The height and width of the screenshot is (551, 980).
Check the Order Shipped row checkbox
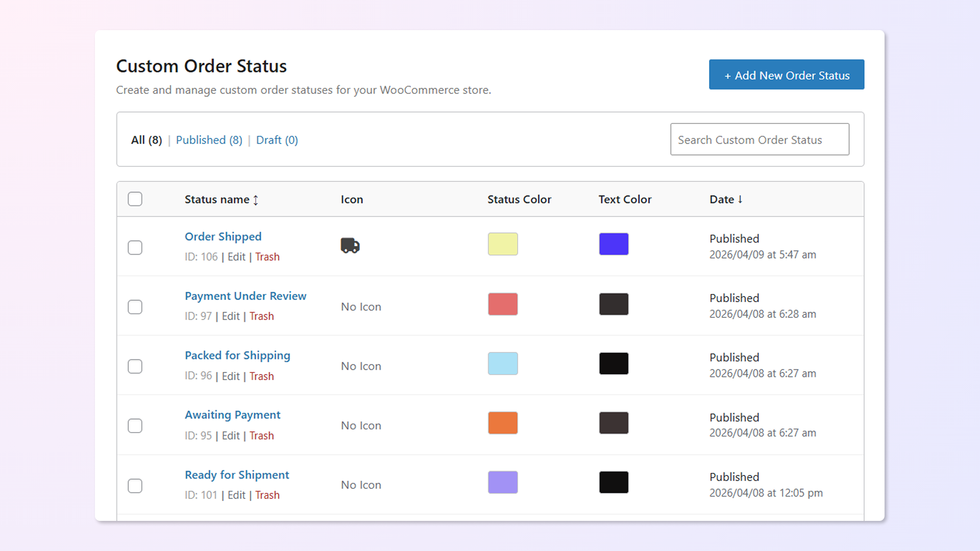click(135, 247)
